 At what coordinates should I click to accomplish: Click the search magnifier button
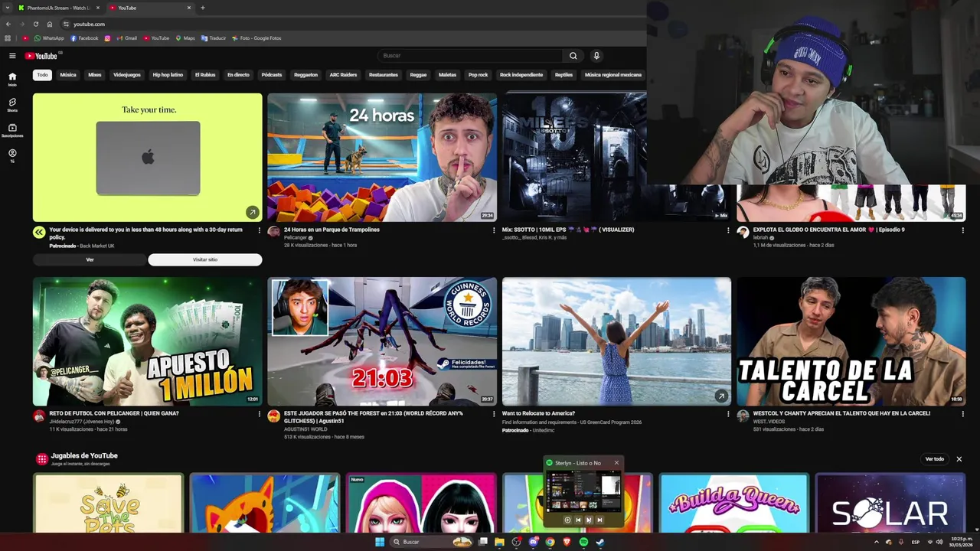573,56
